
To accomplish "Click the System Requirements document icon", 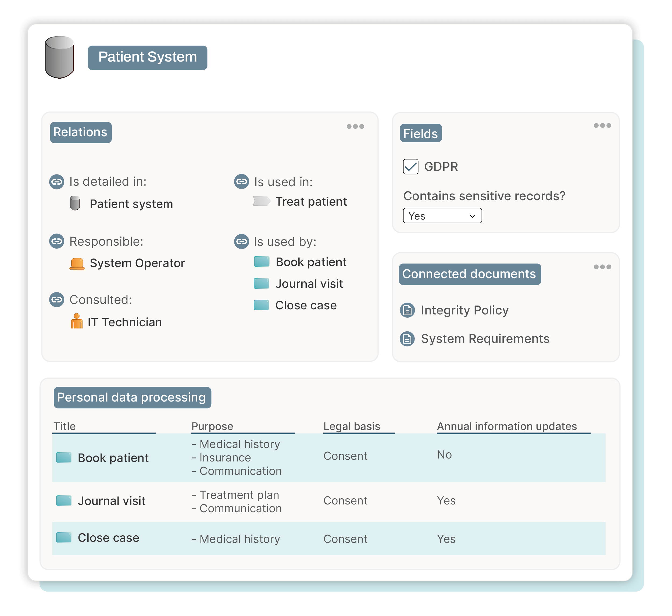I will tap(407, 339).
